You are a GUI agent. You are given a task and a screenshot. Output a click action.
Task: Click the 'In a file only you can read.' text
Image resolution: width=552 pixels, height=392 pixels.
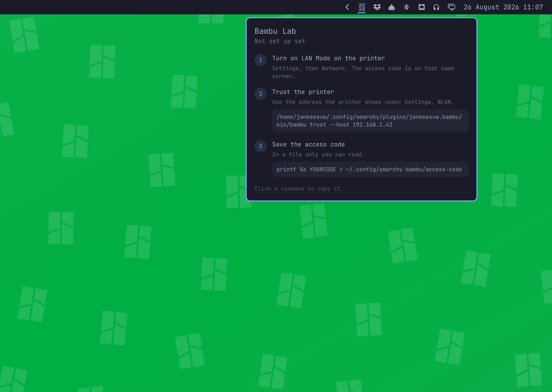(x=318, y=155)
